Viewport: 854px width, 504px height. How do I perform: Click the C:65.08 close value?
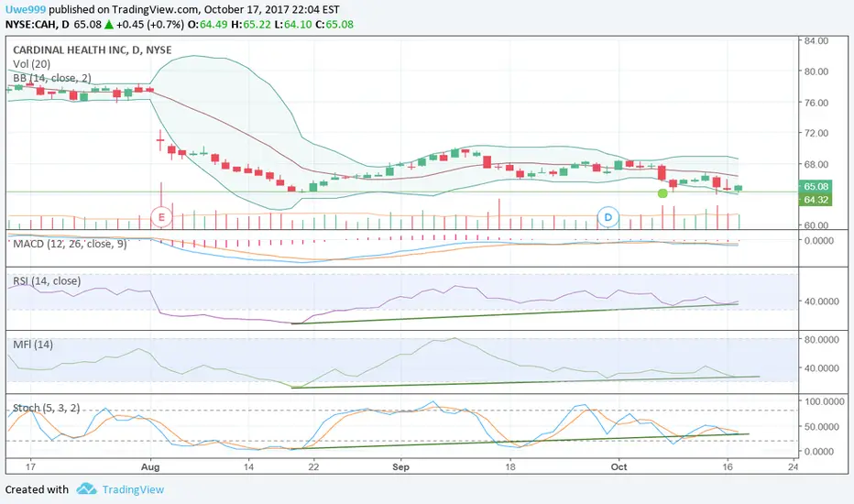pos(334,25)
